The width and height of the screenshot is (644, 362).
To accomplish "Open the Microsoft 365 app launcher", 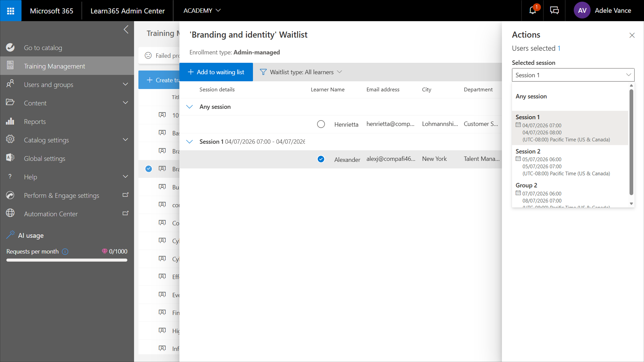I will (x=11, y=11).
